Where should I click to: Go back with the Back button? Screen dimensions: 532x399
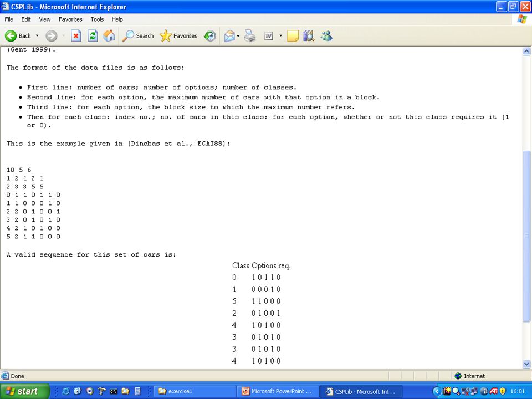[x=18, y=35]
